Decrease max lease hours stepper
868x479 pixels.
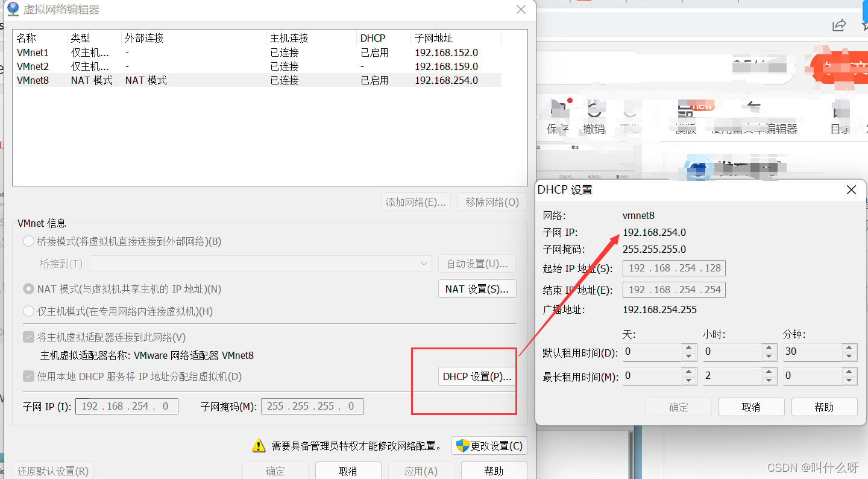coord(769,380)
